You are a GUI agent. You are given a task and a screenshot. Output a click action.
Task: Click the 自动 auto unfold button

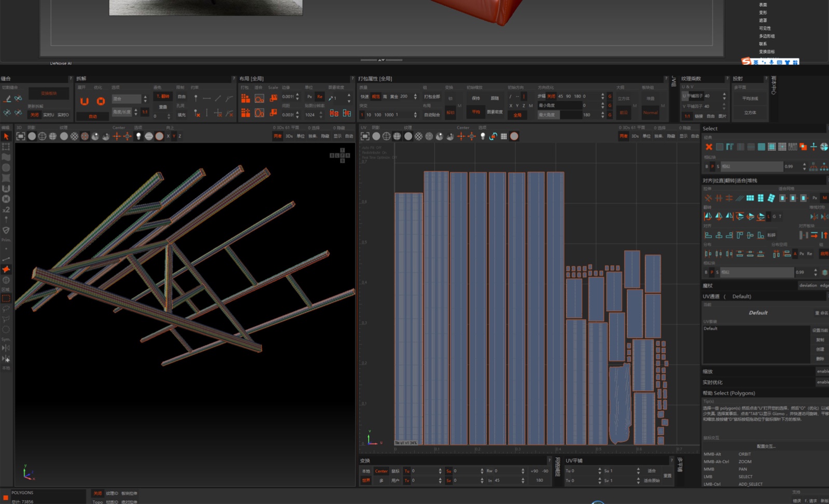(93, 117)
